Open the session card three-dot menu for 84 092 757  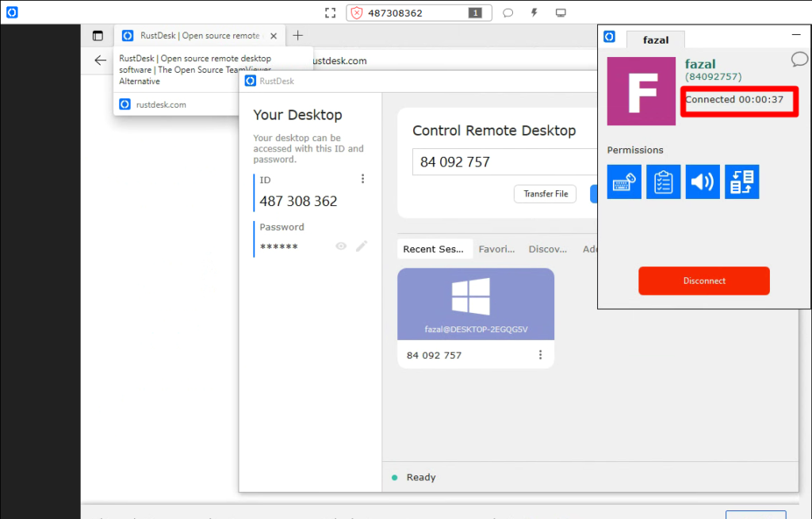pos(540,354)
